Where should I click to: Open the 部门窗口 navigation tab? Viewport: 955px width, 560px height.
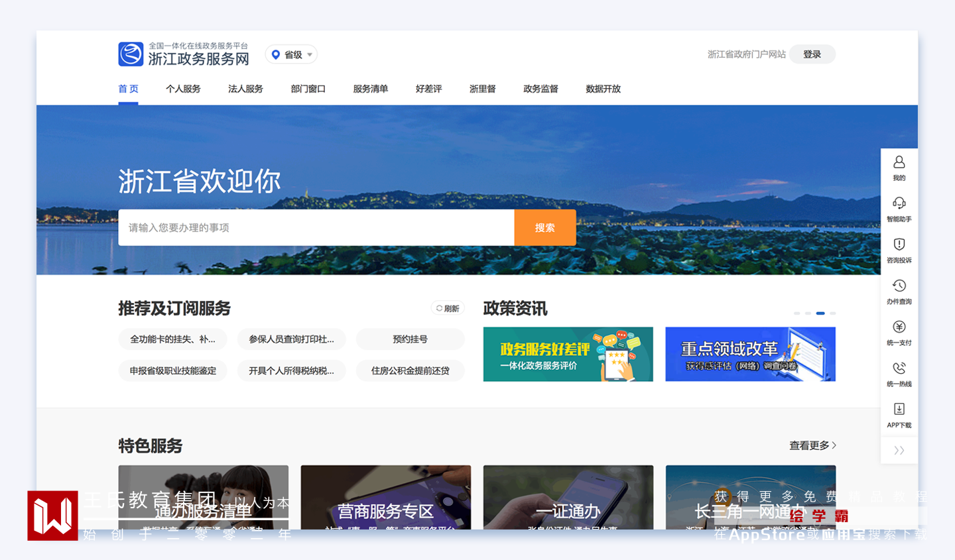[x=308, y=89]
